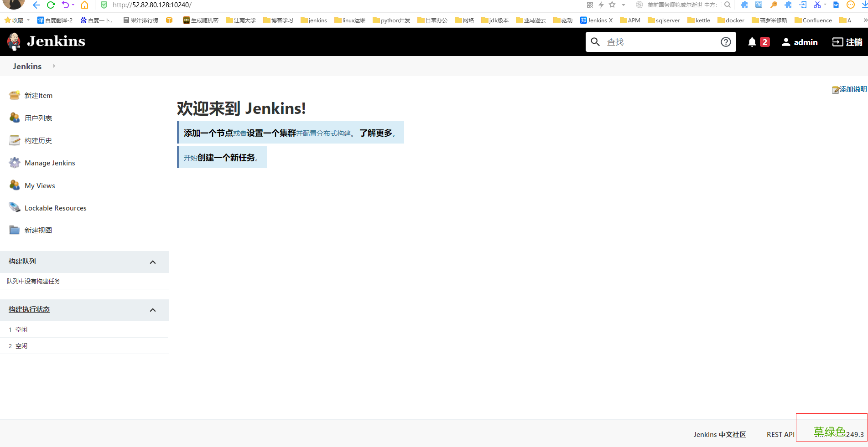Viewport: 868px width, 447px height.
Task: Open Lockable Resources
Action: tap(55, 208)
